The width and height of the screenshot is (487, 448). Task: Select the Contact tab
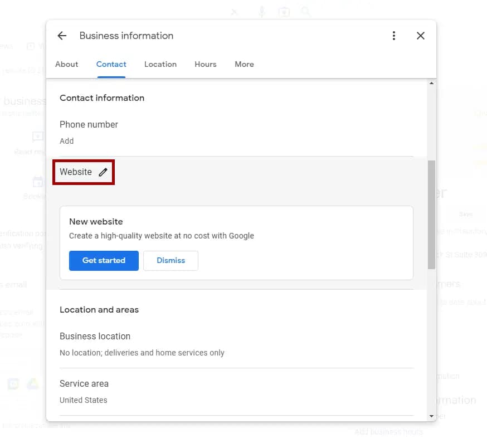pos(111,64)
